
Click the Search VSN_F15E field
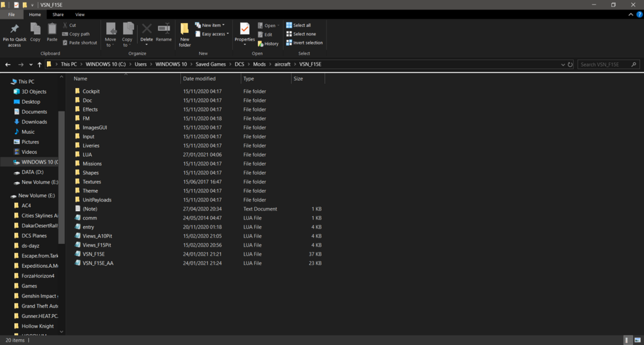609,64
